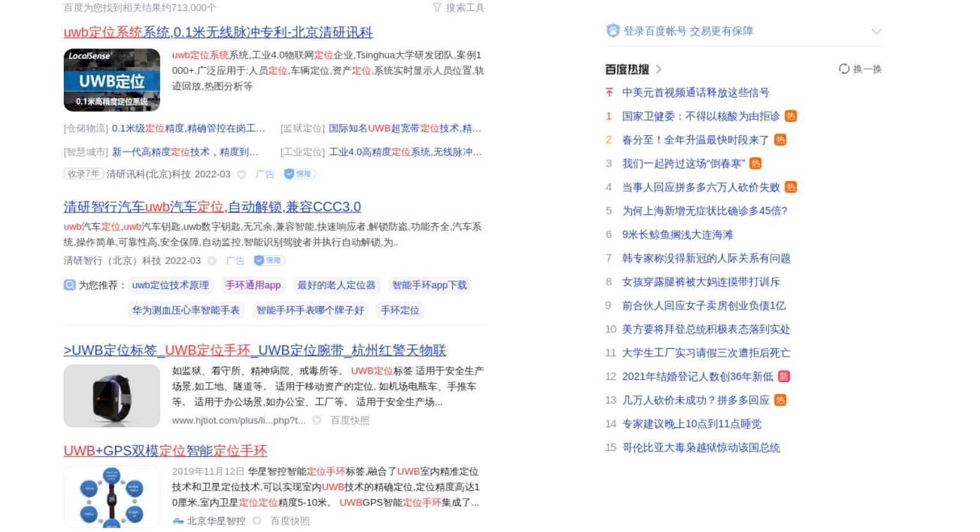Screen dimensions: 980x532
Task: Click the 热 tag beside 当事人回应拼多多 topic
Action: point(791,187)
